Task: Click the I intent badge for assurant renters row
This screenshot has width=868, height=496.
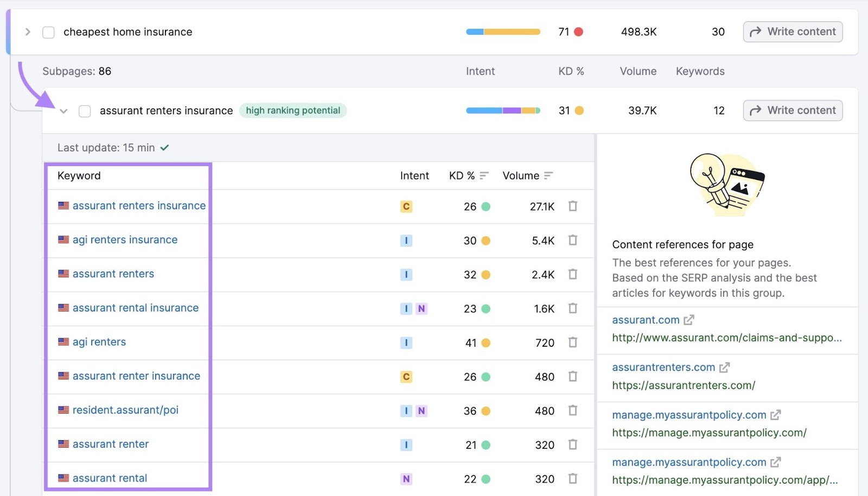Action: (x=406, y=275)
